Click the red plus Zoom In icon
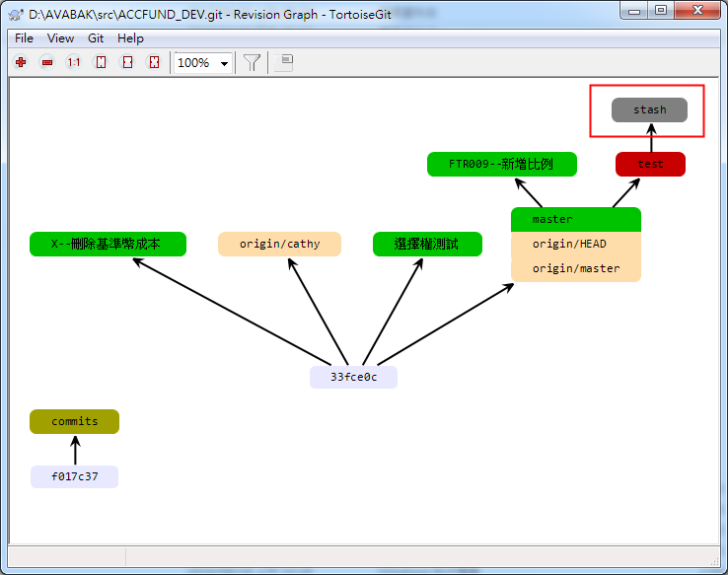This screenshot has height=575, width=728. coord(21,62)
